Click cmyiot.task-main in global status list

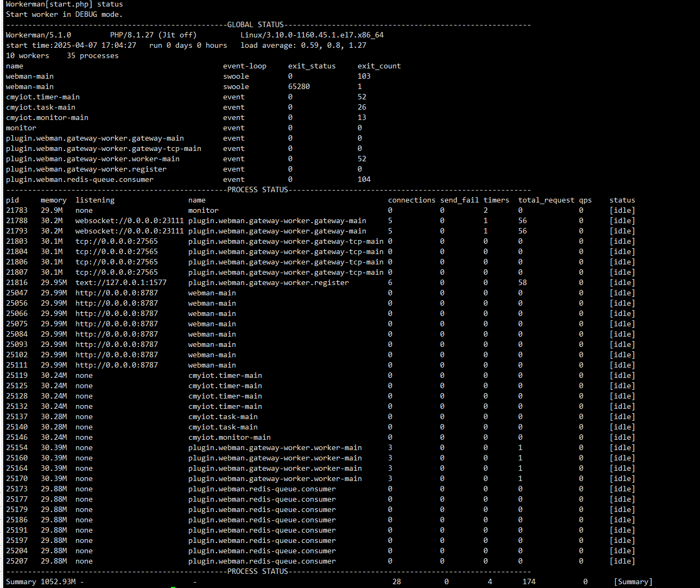pyautogui.click(x=41, y=107)
